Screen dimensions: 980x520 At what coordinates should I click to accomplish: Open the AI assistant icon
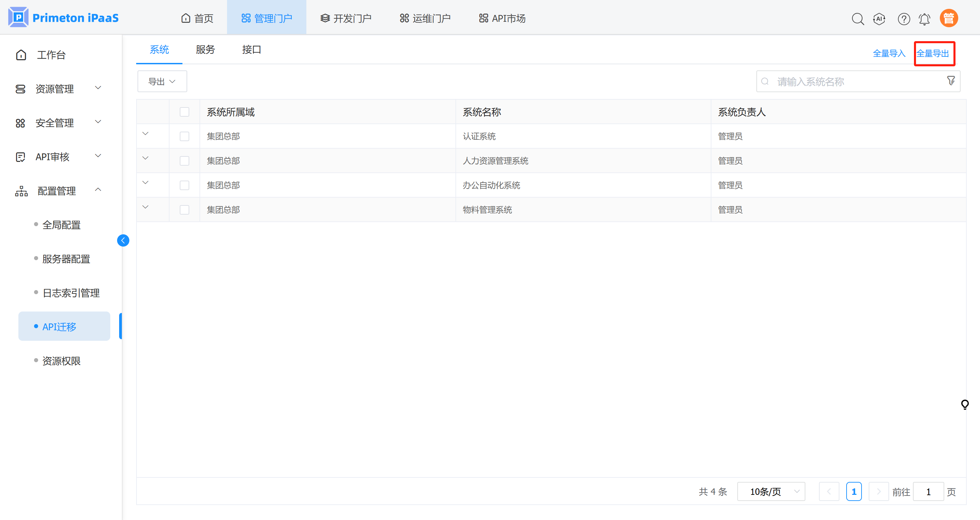coord(879,19)
